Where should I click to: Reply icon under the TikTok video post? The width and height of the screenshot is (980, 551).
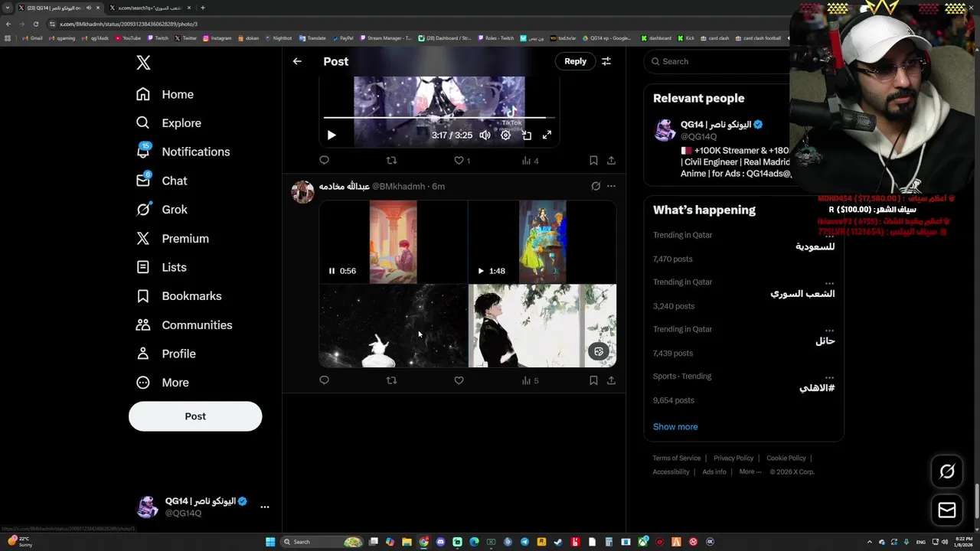pos(324,160)
